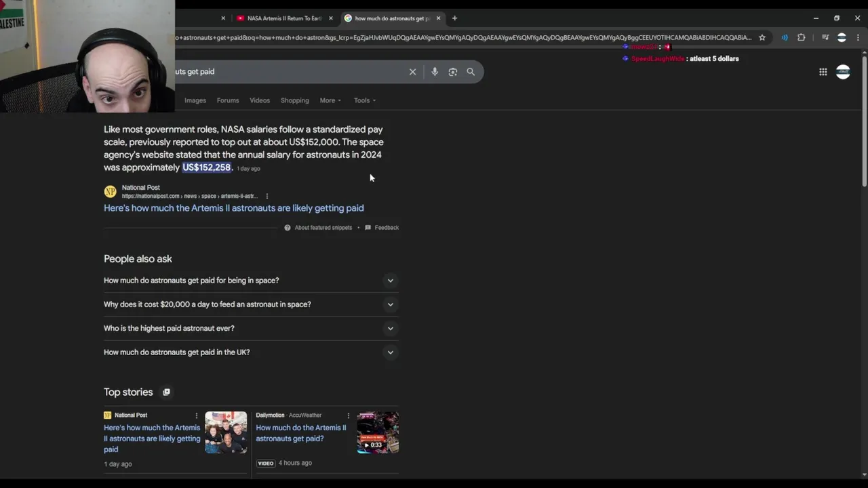Play the Dailymotion video thumbnail
Viewport: 868px width, 488px height.
tap(378, 432)
